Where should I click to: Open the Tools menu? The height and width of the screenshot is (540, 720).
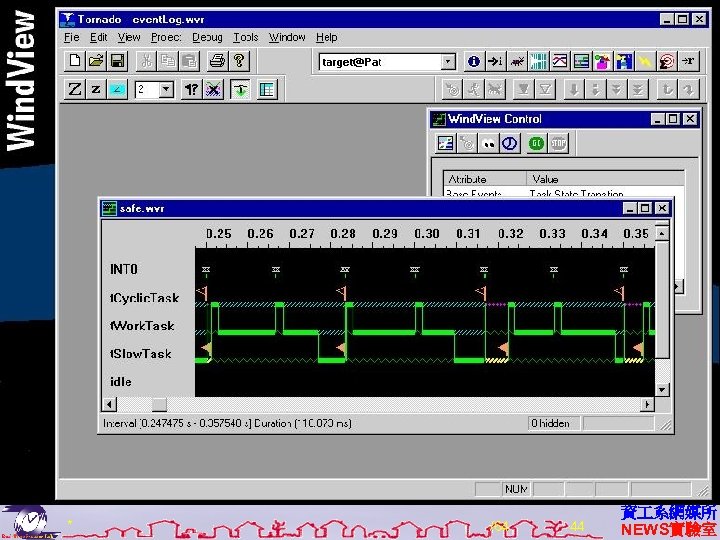click(246, 37)
